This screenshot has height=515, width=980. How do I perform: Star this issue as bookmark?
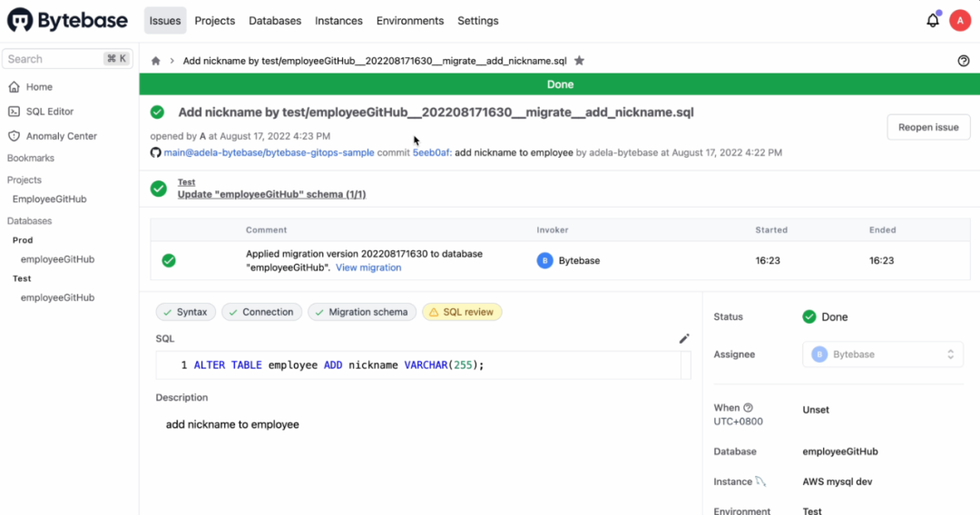pos(579,61)
